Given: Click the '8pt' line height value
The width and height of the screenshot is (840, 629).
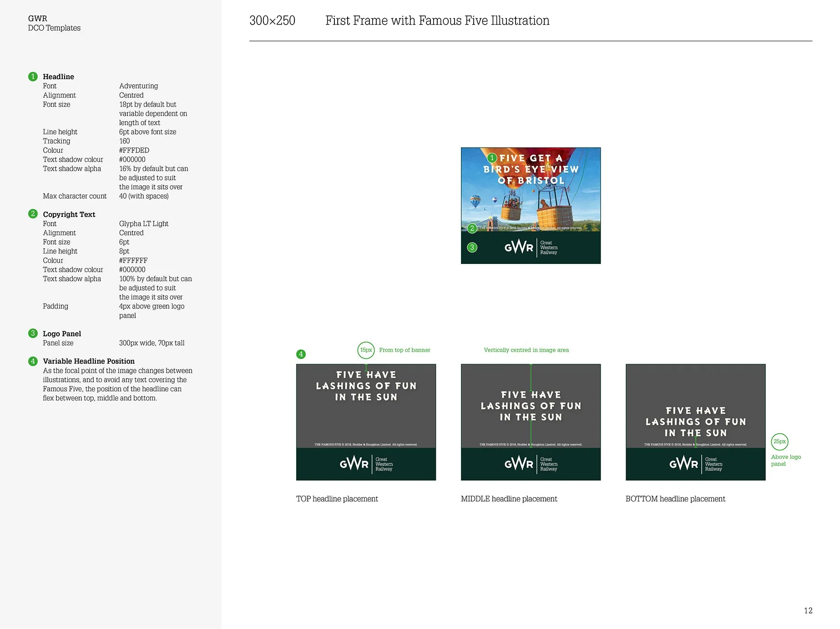Looking at the screenshot, I should (124, 251).
